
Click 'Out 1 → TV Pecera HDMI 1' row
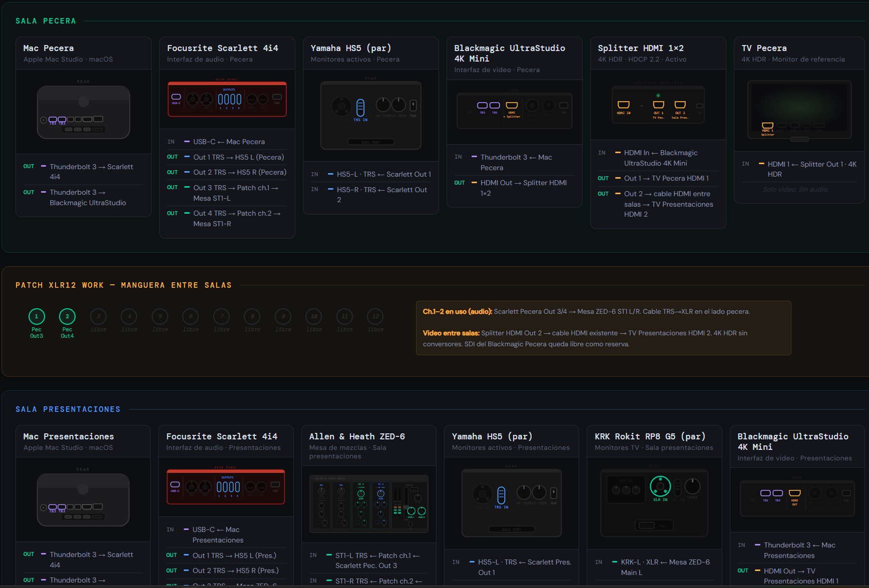[658, 178]
